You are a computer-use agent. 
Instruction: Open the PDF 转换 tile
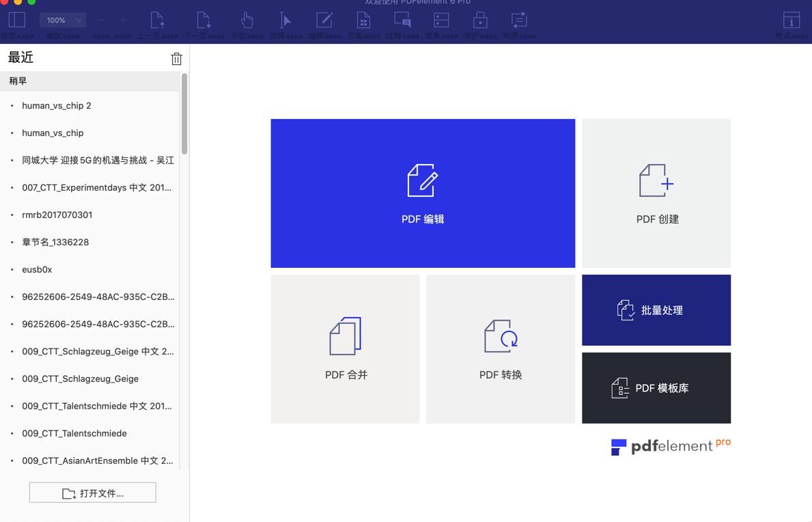[x=501, y=349]
